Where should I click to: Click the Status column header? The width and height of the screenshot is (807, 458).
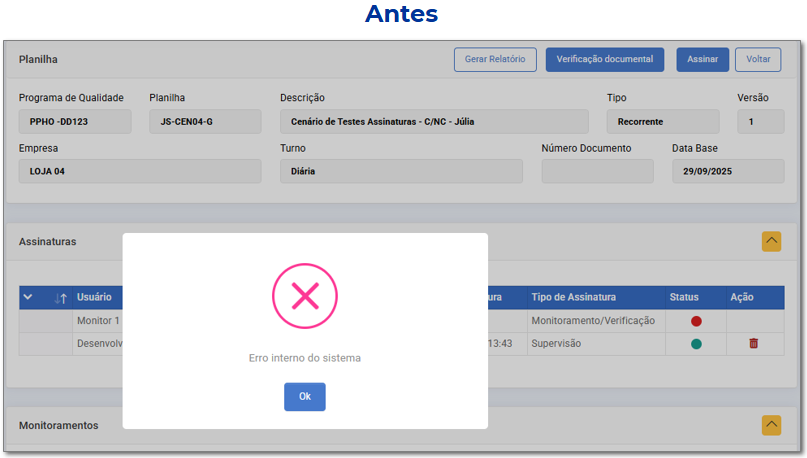tap(684, 297)
